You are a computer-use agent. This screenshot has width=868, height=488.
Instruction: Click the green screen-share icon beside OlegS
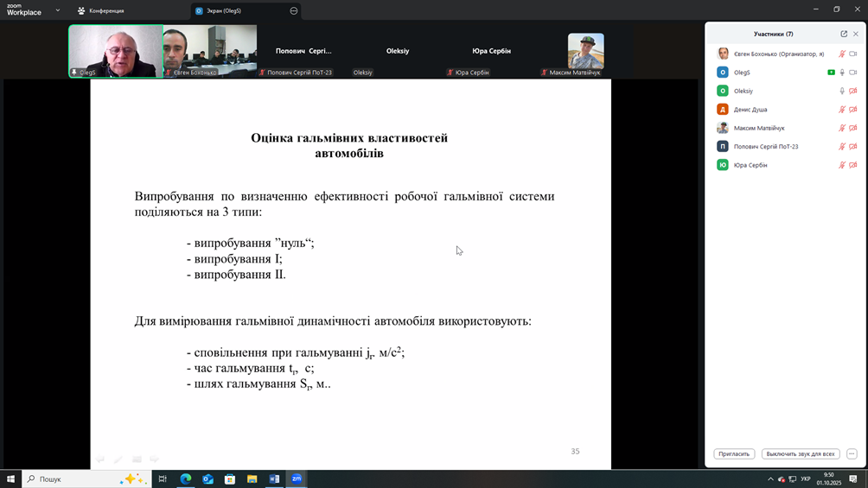point(831,73)
